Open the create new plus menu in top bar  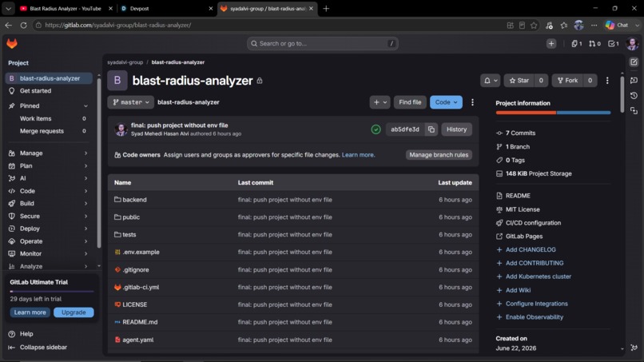point(551,44)
